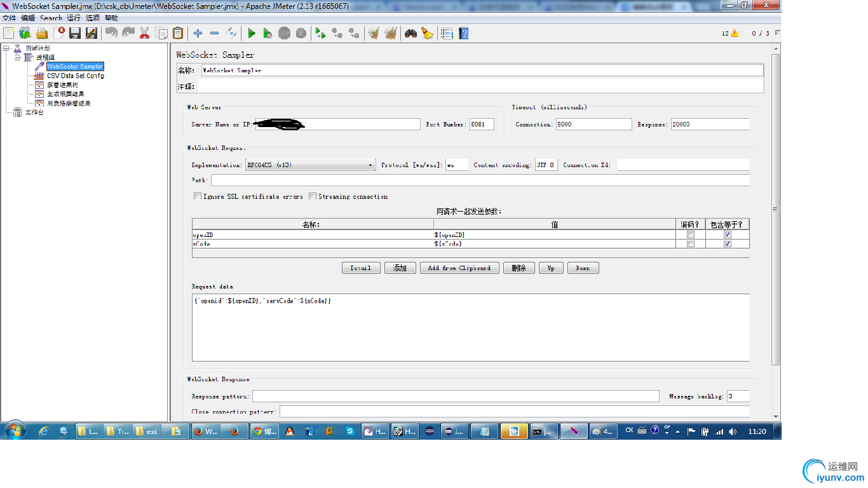Click the Request data text area
The image size is (868, 488).
tap(471, 327)
